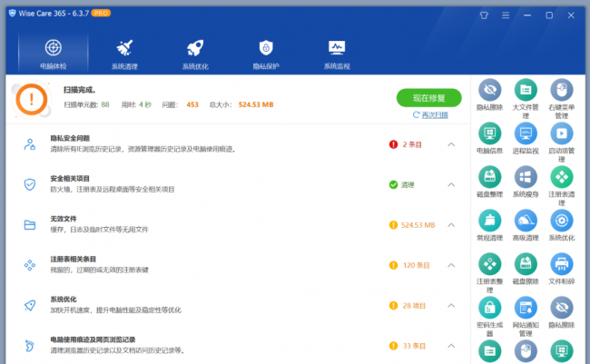The width and height of the screenshot is (590, 364).
Task: Click the orange PRO badge
Action: [101, 14]
